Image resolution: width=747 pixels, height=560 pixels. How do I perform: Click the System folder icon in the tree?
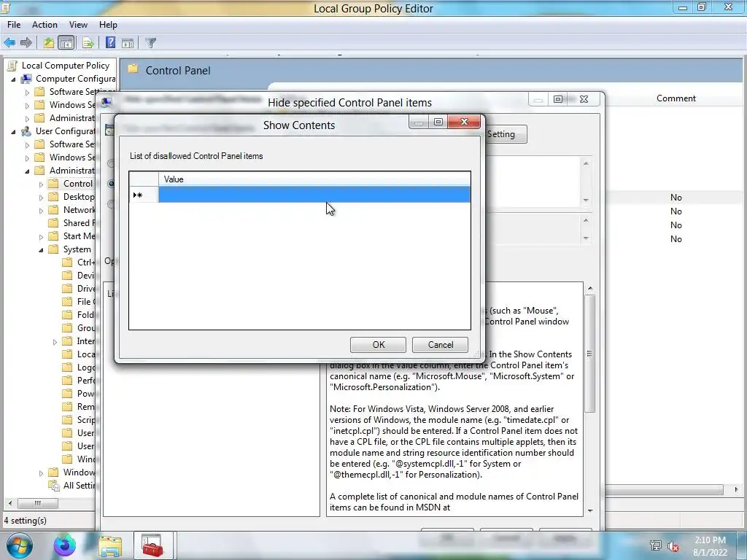(54, 249)
